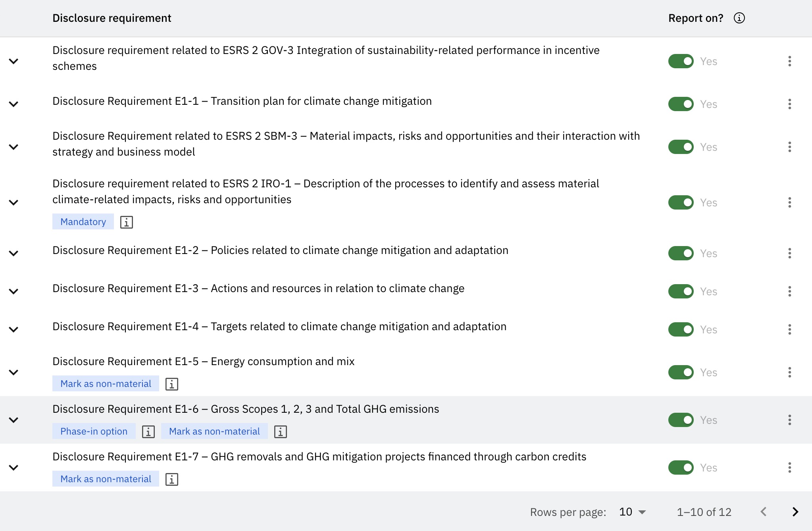Disable Report on for E1-4 Targets row
812x531 pixels.
[681, 329]
